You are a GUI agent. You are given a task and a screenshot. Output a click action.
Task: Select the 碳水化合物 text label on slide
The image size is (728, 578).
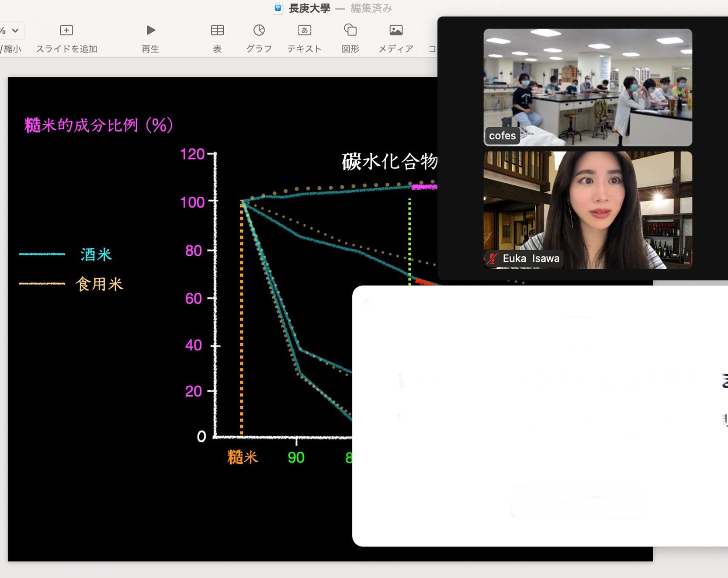[x=389, y=162]
